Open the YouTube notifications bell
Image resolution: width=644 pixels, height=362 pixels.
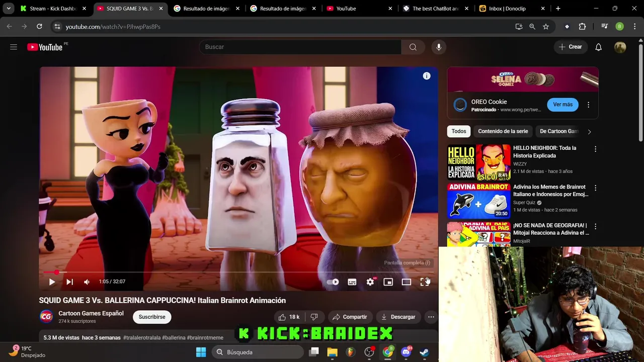coord(598,47)
